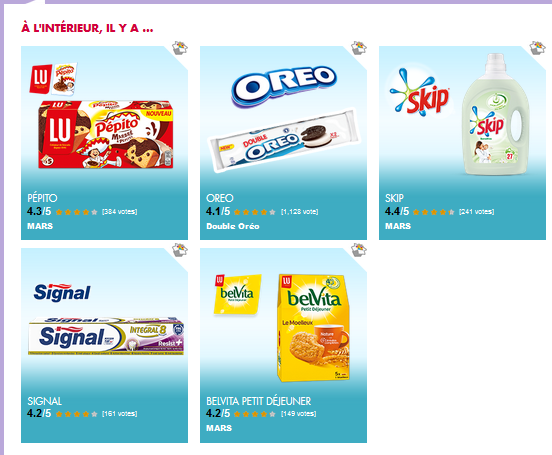552x455 pixels.
Task: Click the Oreo brand logo
Action: tap(284, 86)
